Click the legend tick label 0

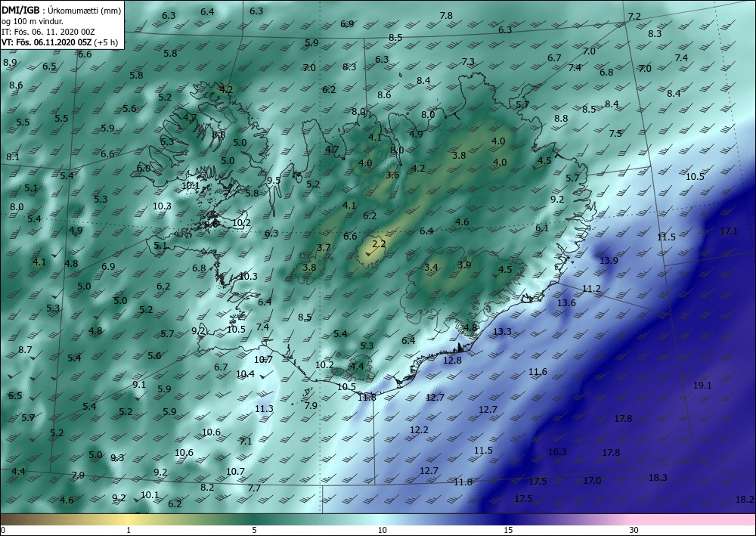tap(3, 530)
